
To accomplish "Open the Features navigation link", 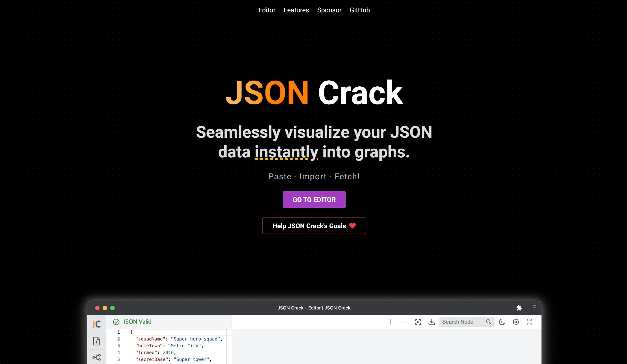I will coord(296,10).
